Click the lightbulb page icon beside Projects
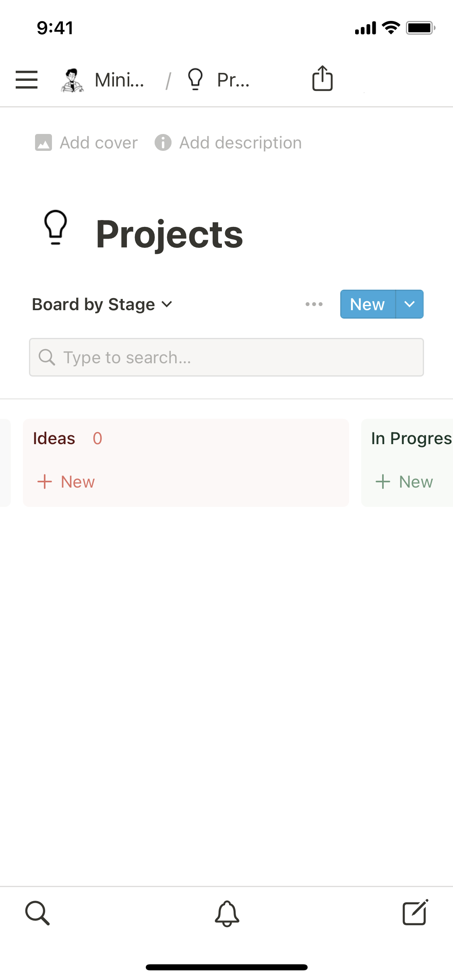The height and width of the screenshot is (980, 453). 56,227
